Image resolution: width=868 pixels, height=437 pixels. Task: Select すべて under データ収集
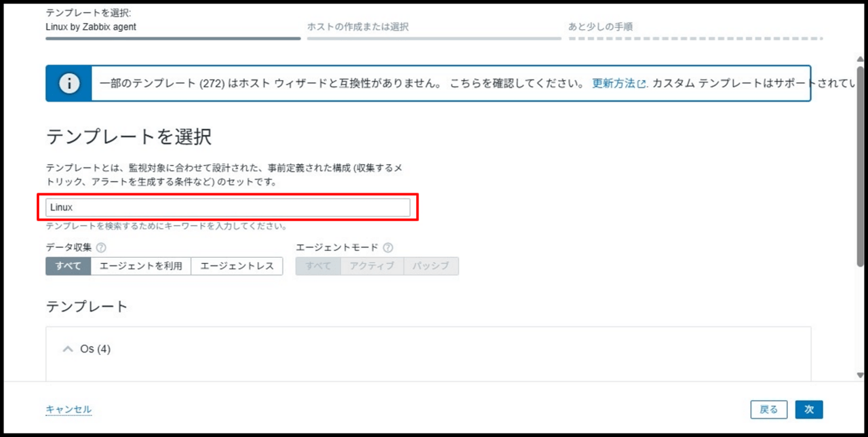click(x=68, y=266)
